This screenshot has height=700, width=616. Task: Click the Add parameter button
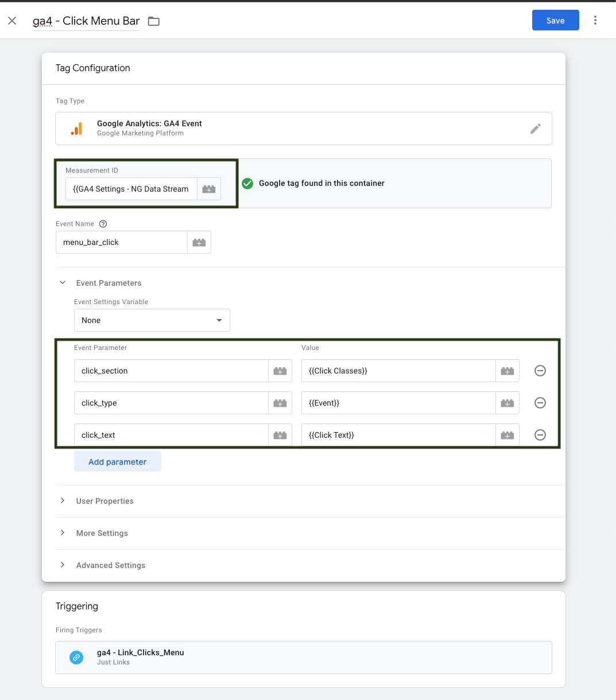(118, 462)
